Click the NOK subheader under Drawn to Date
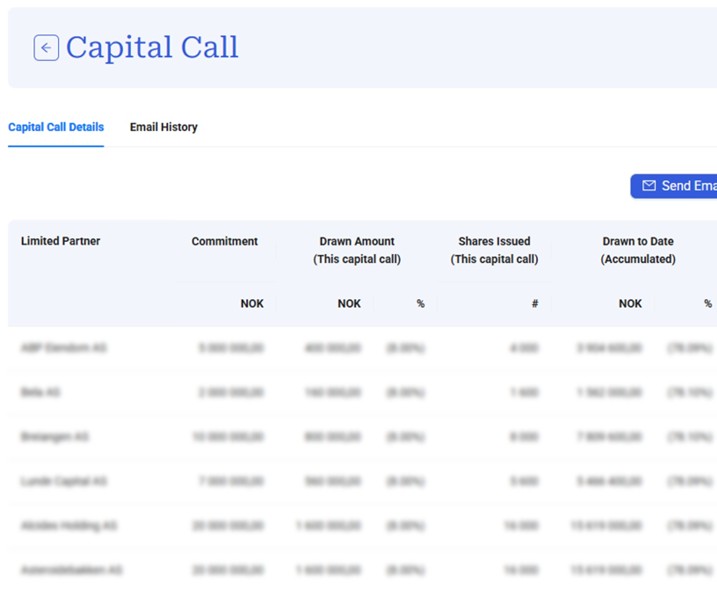The image size is (717, 591). (630, 303)
